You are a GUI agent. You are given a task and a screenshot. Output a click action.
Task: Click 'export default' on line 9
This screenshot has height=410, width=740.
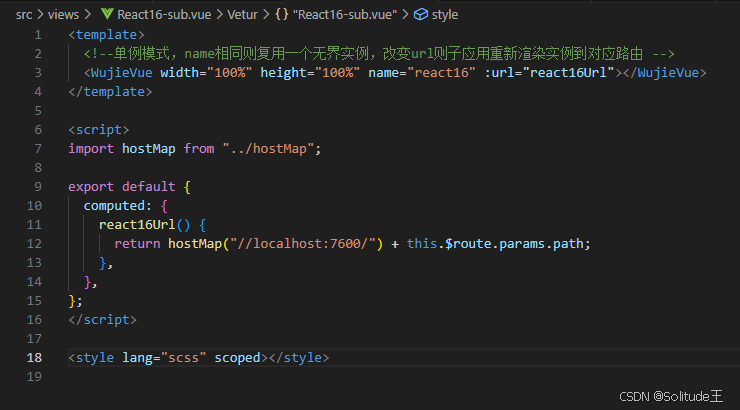122,187
